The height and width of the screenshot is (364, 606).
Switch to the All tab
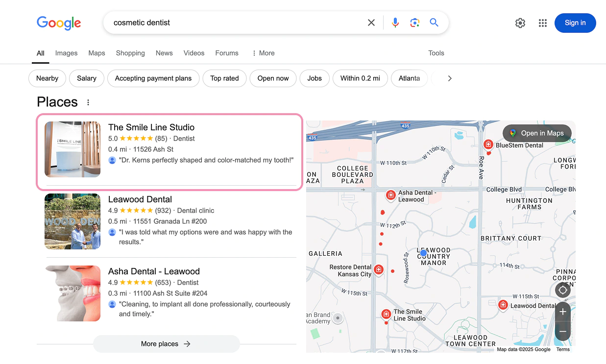pos(41,53)
